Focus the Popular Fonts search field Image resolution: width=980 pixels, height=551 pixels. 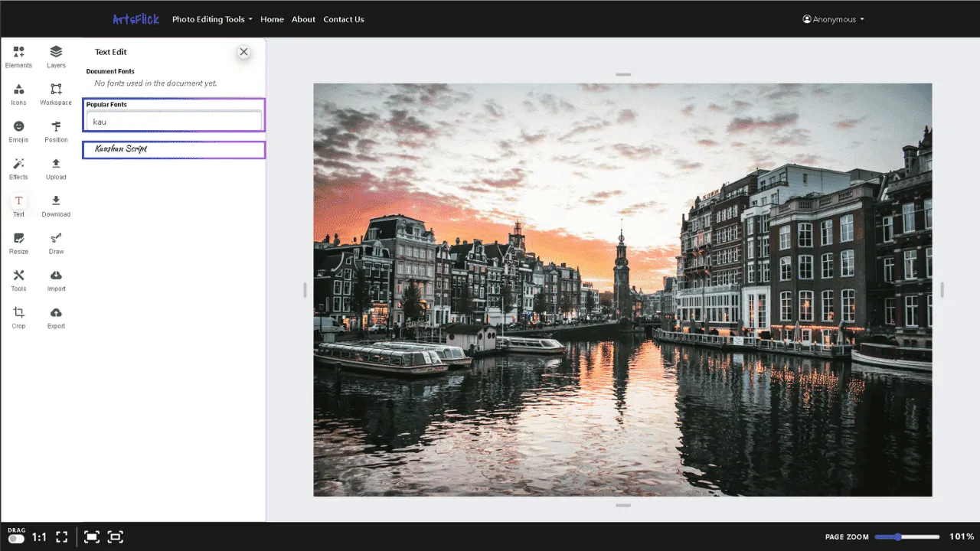(174, 121)
